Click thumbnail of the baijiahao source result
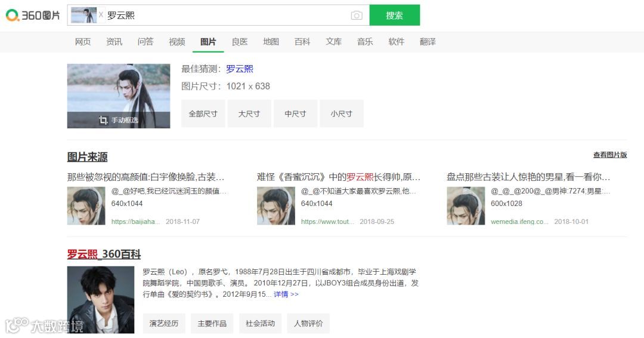Screen dimensions: 644x338 pyautogui.click(x=86, y=205)
